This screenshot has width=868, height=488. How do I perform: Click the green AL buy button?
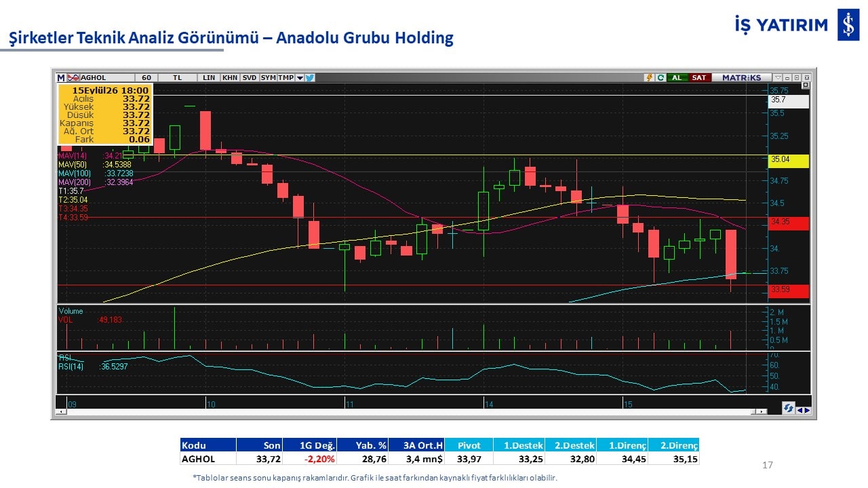click(677, 77)
